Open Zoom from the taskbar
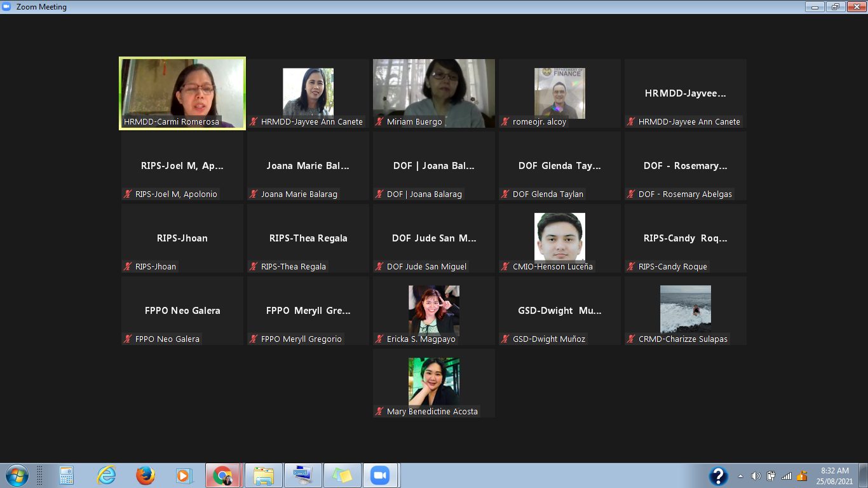The width and height of the screenshot is (868, 488). point(379,475)
